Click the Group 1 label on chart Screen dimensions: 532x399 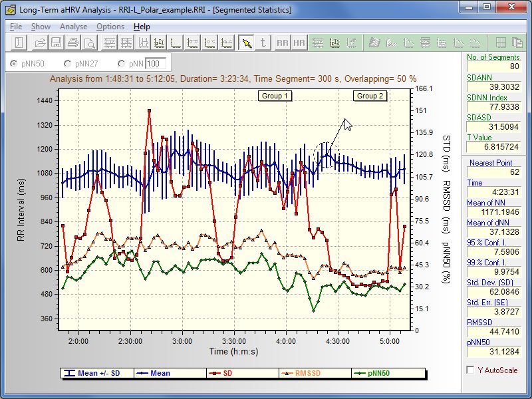click(x=275, y=96)
